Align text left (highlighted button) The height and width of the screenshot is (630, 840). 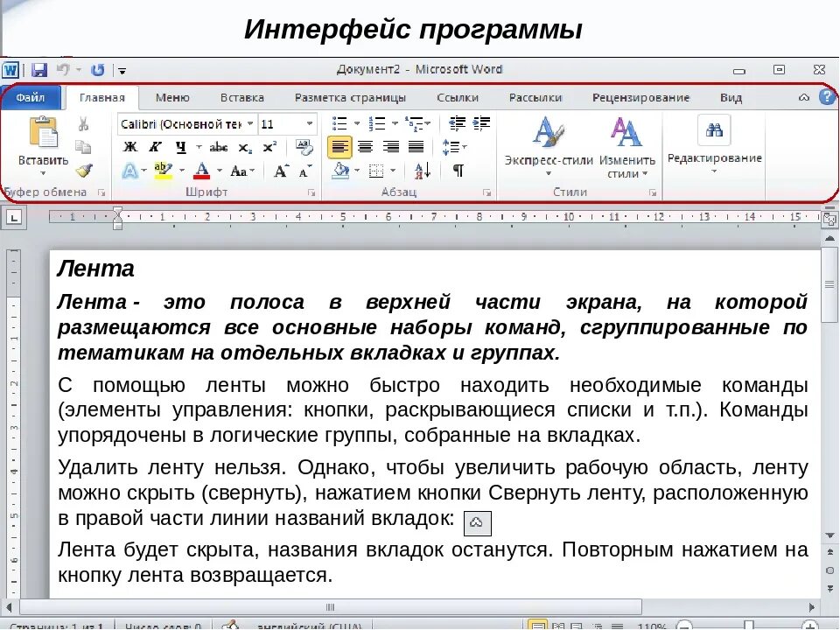339,147
